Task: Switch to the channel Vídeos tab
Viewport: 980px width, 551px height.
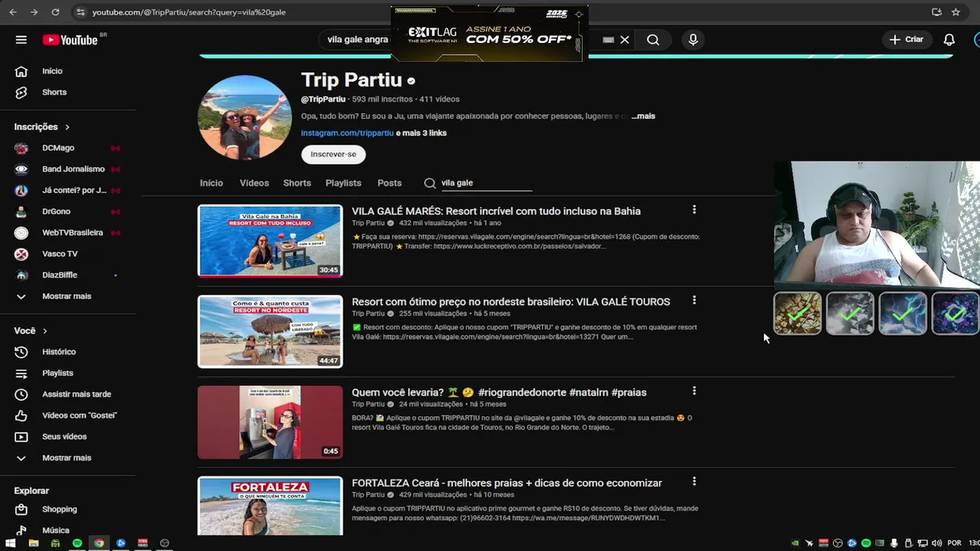Action: tap(254, 183)
